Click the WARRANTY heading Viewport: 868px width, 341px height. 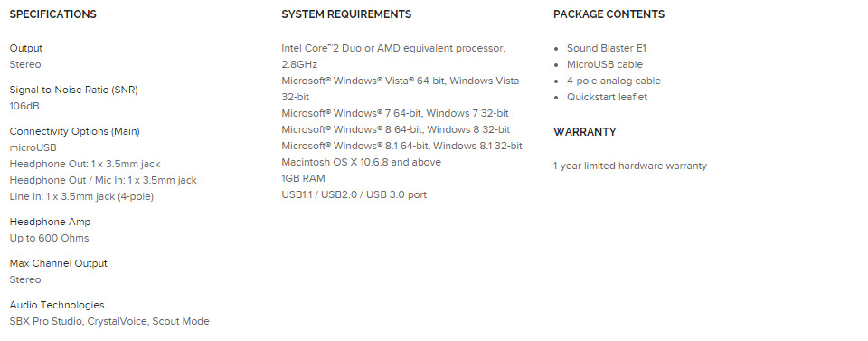coord(585,132)
